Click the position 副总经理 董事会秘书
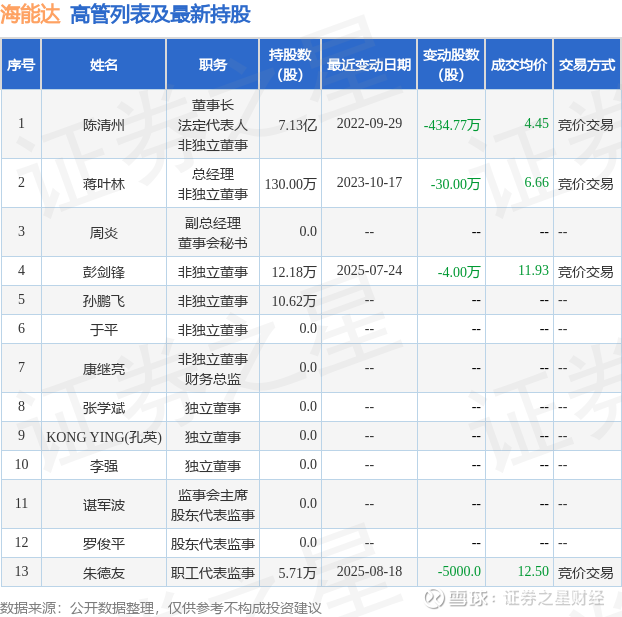 pos(213,233)
